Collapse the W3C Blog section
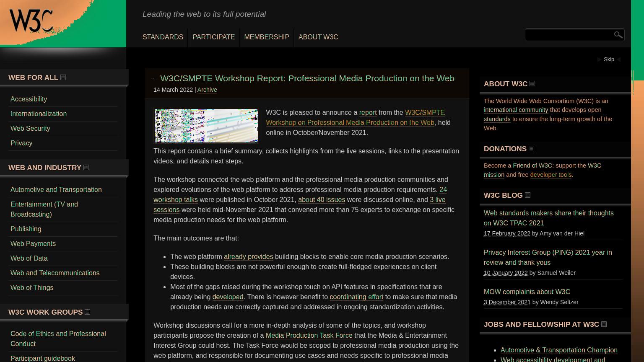 528,195
